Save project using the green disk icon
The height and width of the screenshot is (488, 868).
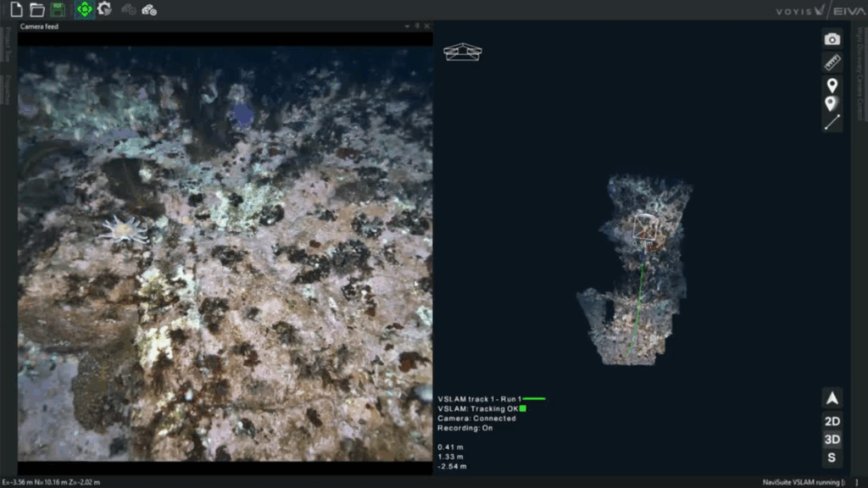coord(58,9)
